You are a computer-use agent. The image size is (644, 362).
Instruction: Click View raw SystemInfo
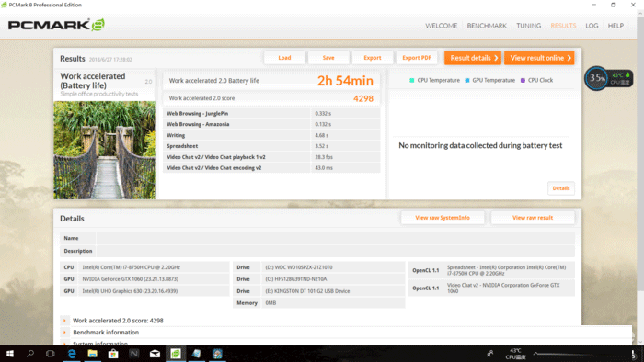coord(443,218)
